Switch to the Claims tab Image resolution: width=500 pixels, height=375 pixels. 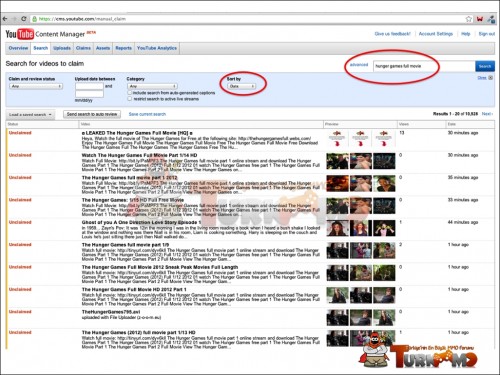click(83, 48)
